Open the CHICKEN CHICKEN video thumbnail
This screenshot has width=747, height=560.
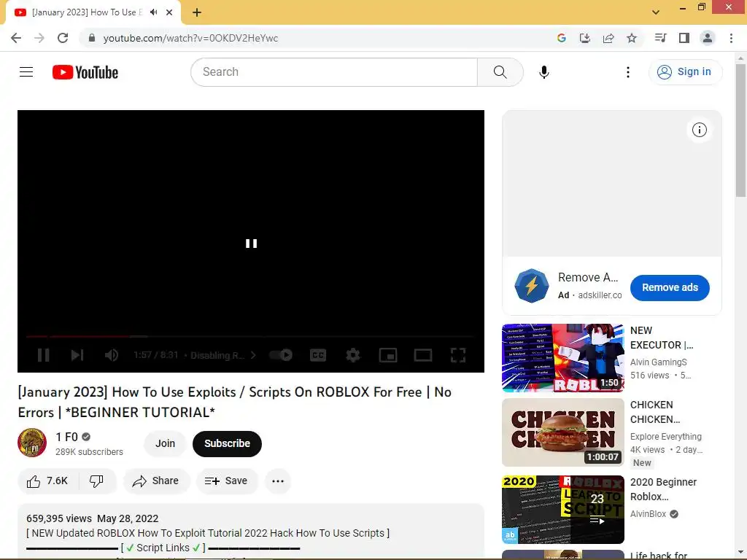(562, 432)
